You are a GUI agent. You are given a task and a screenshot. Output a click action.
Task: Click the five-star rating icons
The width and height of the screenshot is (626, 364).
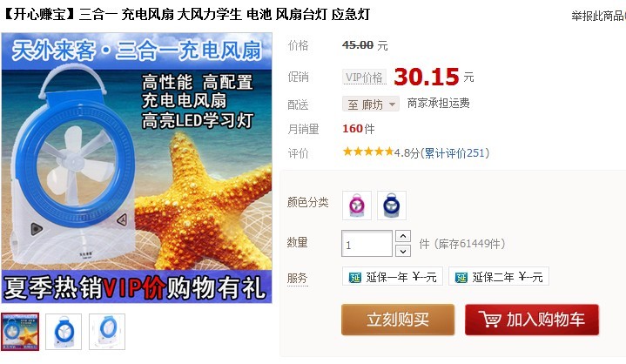[x=368, y=152]
